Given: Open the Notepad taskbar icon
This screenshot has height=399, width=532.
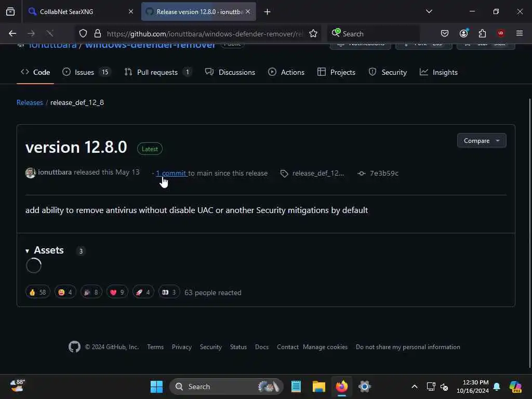Looking at the screenshot, I should tap(296, 387).
